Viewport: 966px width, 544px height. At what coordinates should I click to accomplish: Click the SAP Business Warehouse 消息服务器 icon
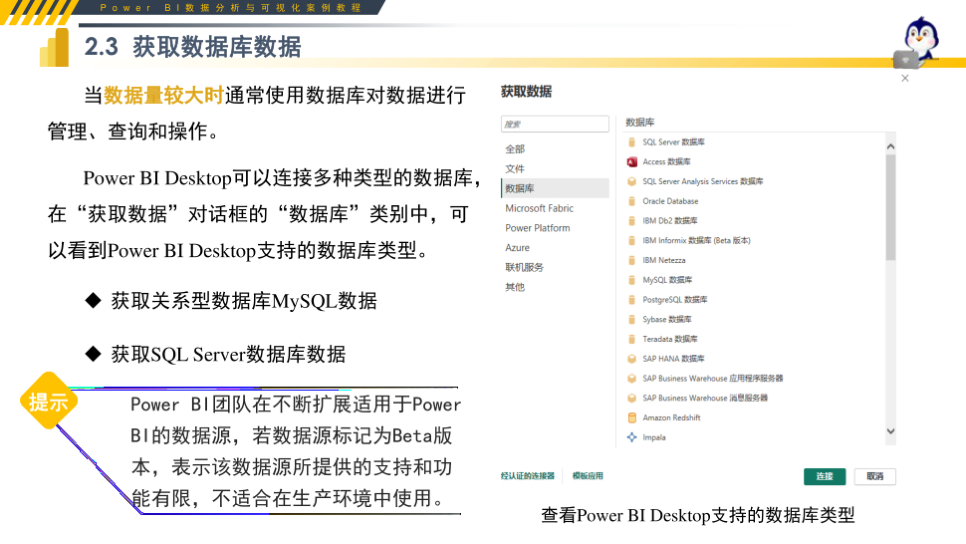[631, 398]
